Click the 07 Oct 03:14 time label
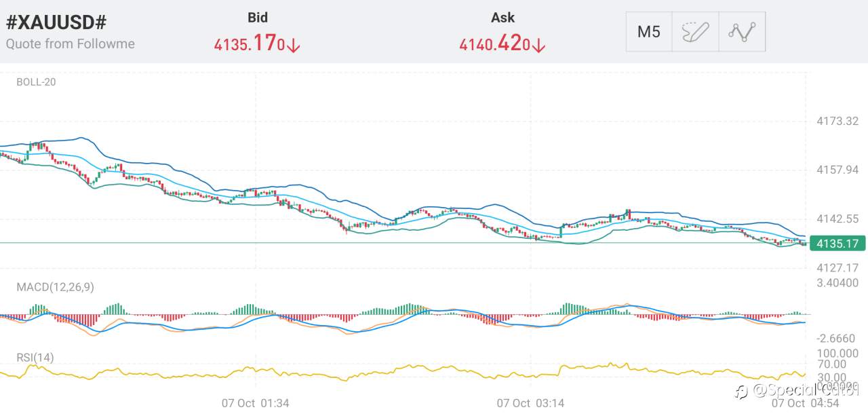The image size is (868, 414). pos(530,403)
